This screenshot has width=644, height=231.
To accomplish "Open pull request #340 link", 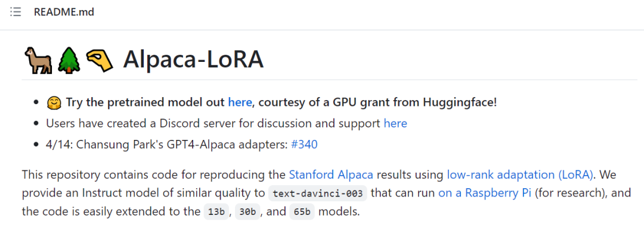I will 304,145.
